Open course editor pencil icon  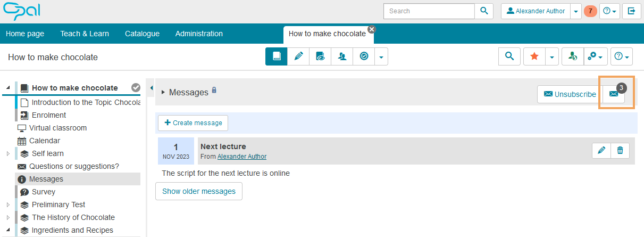click(x=298, y=56)
